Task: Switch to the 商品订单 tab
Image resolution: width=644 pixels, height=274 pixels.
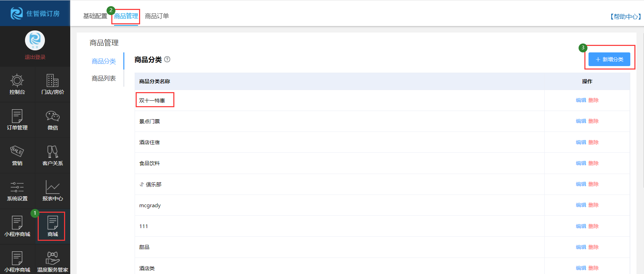Action: click(x=157, y=16)
